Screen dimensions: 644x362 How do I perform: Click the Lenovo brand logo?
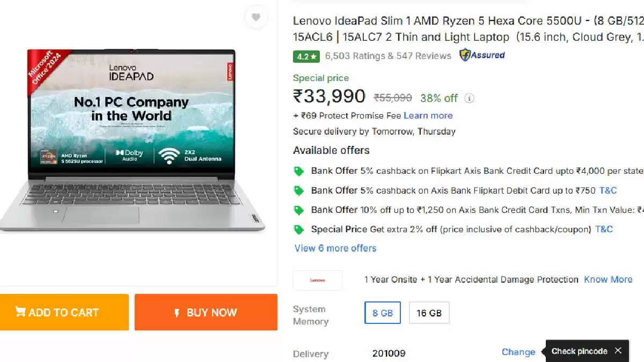[318, 279]
